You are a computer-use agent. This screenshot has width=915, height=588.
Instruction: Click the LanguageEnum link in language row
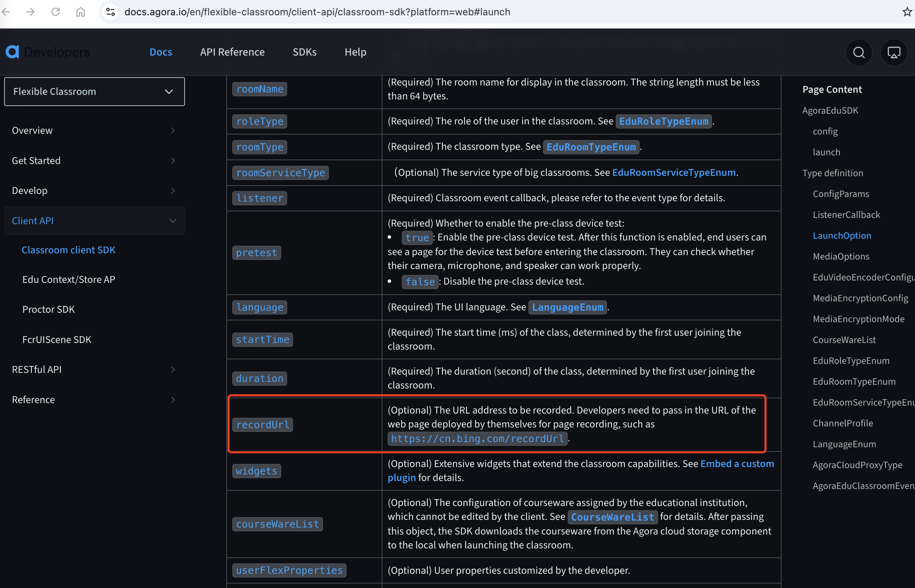tap(568, 307)
